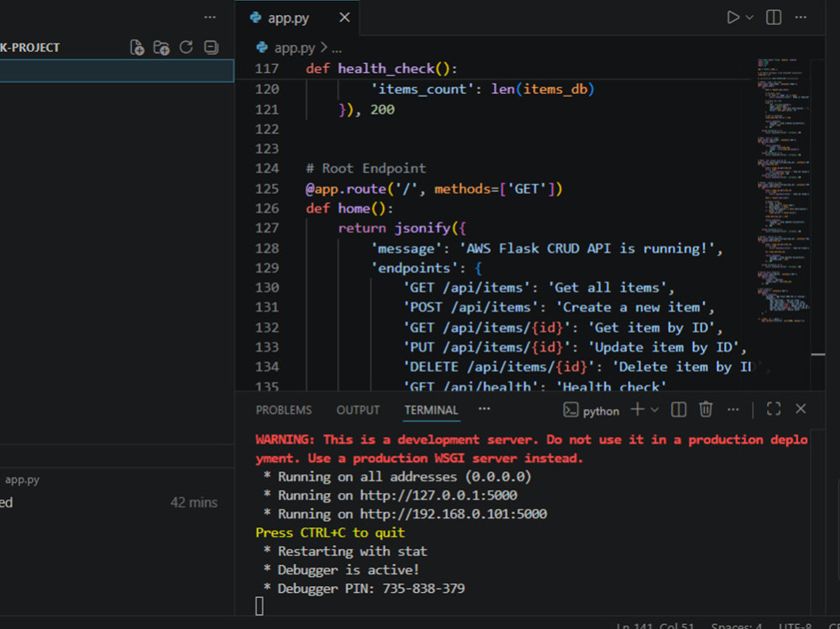Split the terminal pane
Viewport: 840px width, 629px height.
pos(679,410)
